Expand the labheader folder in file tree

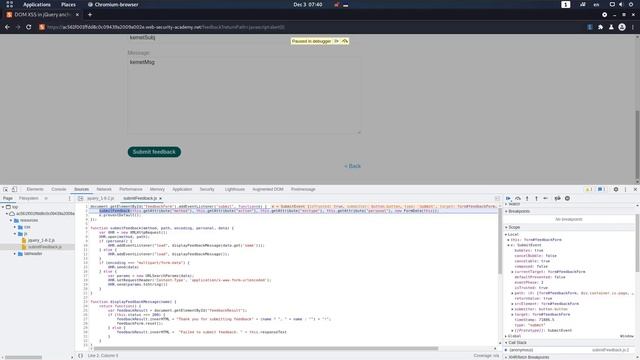tap(15, 254)
